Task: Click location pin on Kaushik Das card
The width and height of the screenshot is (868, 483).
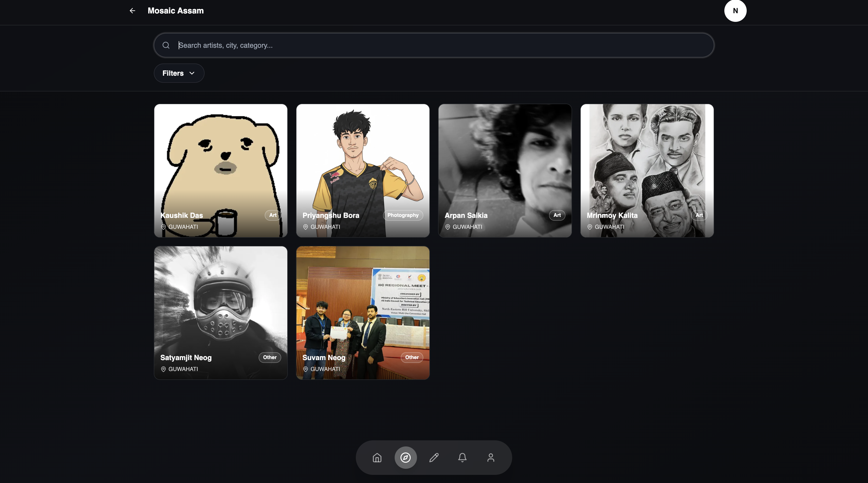Action: (x=163, y=227)
